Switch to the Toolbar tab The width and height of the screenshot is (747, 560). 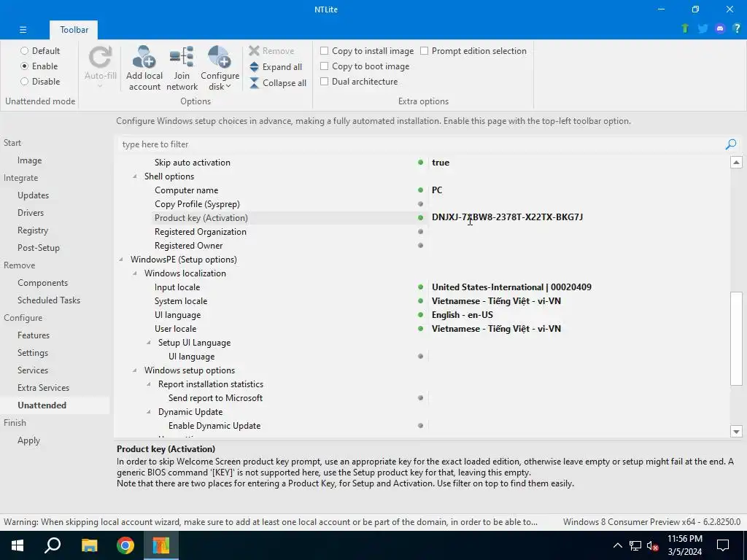coord(74,29)
